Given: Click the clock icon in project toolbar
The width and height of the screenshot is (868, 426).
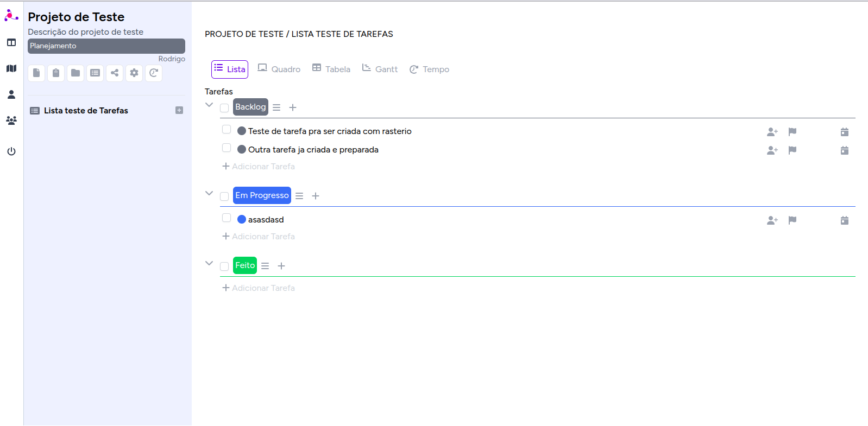Looking at the screenshot, I should 154,73.
